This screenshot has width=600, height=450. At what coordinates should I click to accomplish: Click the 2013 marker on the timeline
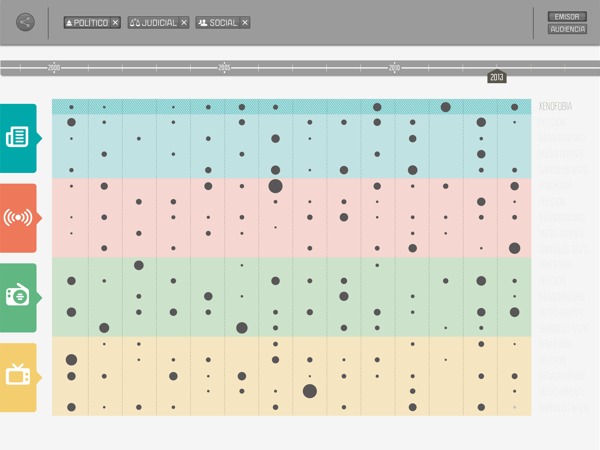(x=497, y=77)
